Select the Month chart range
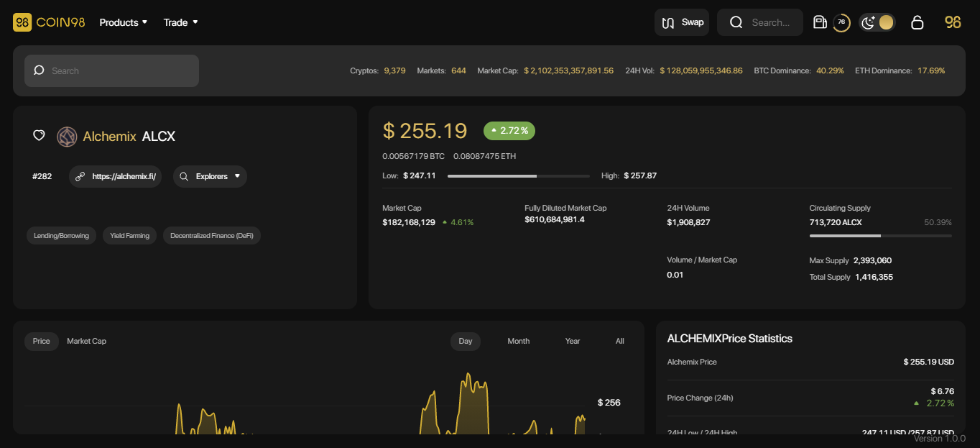 click(x=519, y=341)
